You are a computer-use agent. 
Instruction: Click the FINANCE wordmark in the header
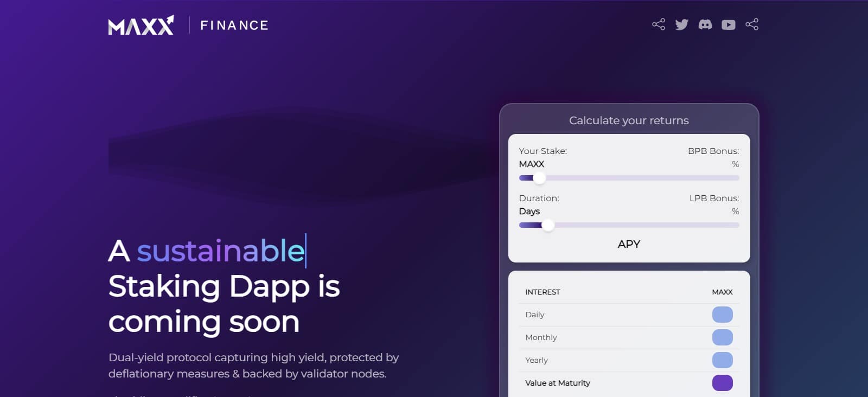pos(234,25)
